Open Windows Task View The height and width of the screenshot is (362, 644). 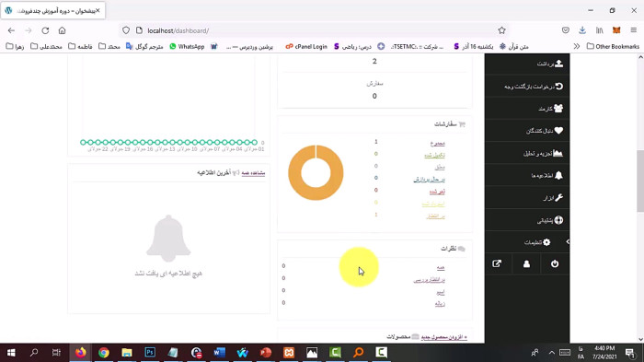pyautogui.click(x=57, y=353)
